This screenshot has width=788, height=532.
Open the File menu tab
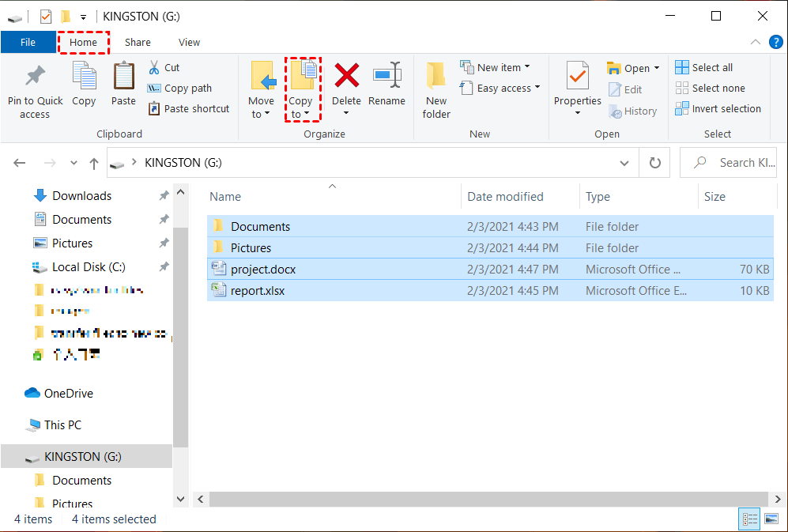point(28,43)
